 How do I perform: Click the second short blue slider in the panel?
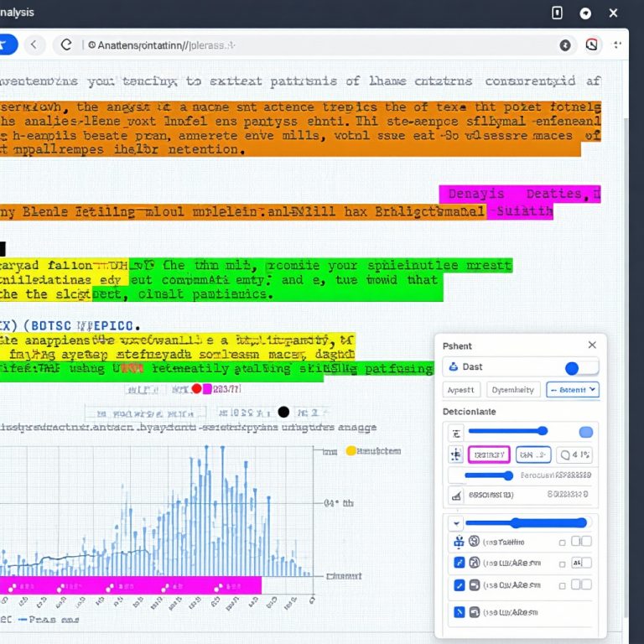(489, 475)
